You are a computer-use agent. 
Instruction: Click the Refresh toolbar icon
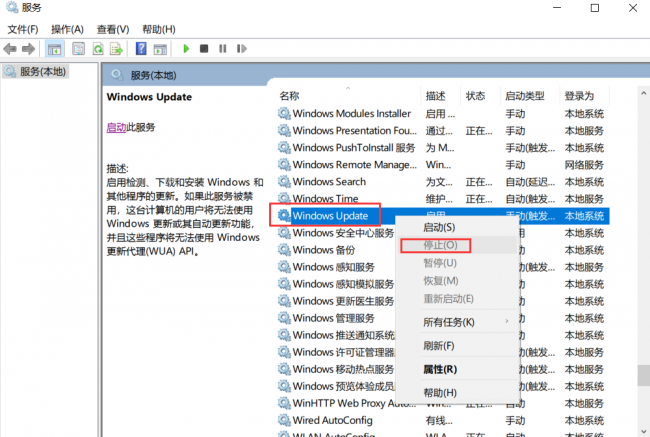click(x=98, y=49)
